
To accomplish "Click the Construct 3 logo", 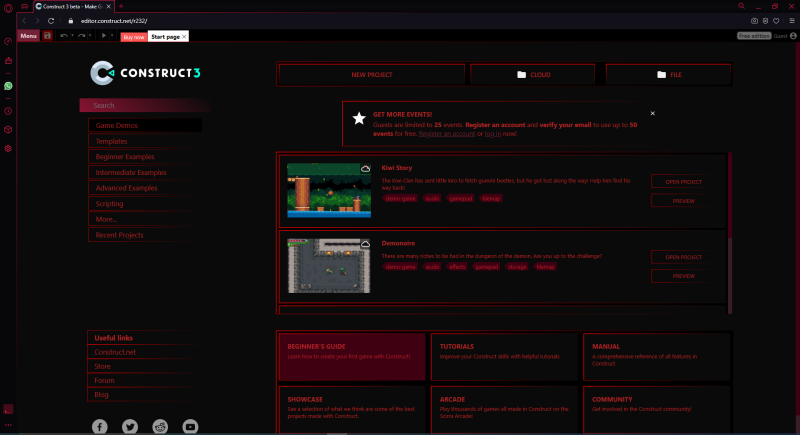I will (x=145, y=73).
